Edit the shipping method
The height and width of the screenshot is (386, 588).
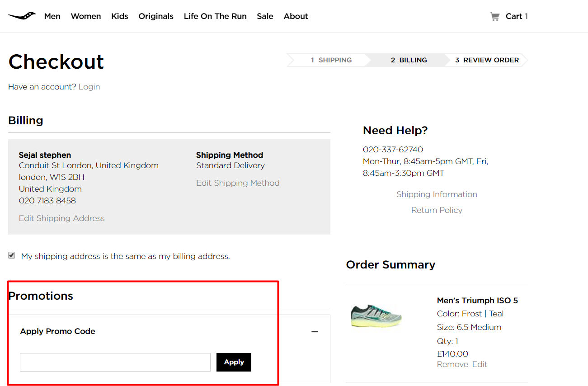238,183
